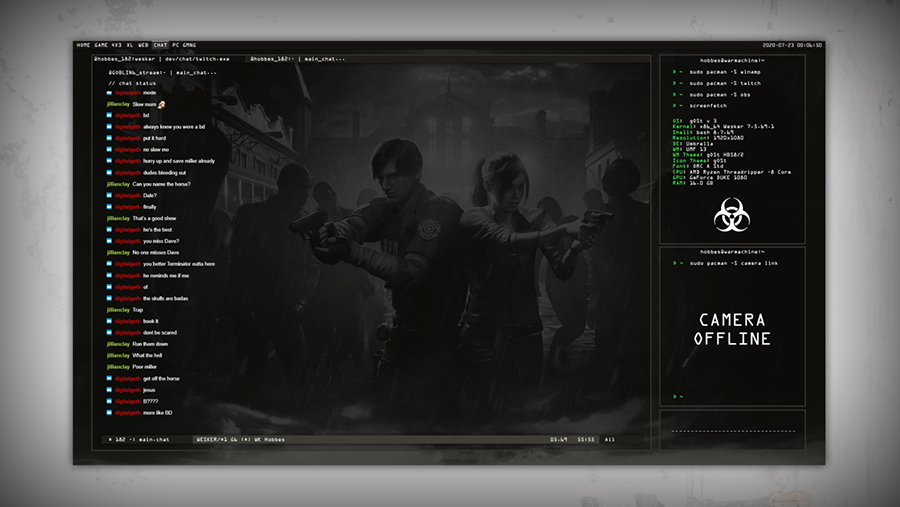Screen dimensions: 900x507
Task: Click the CAMERA OFFLINE placeholder
Action: tap(732, 330)
